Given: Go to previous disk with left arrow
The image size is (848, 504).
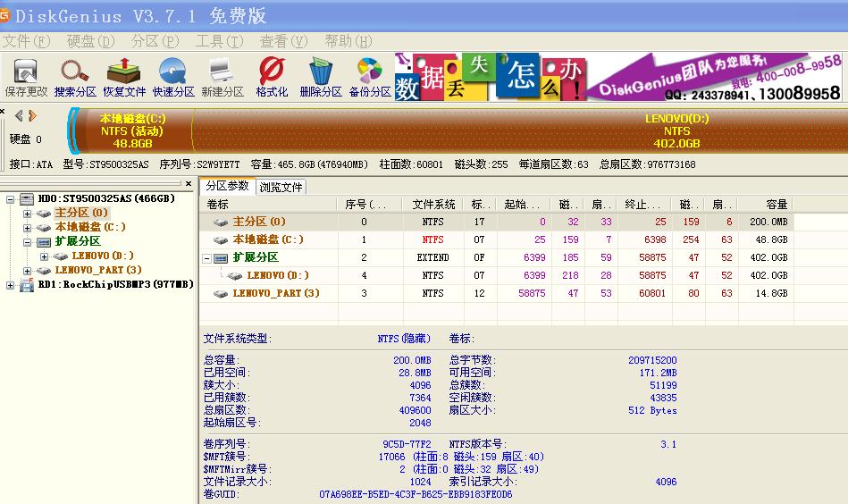Looking at the screenshot, I should click(19, 115).
